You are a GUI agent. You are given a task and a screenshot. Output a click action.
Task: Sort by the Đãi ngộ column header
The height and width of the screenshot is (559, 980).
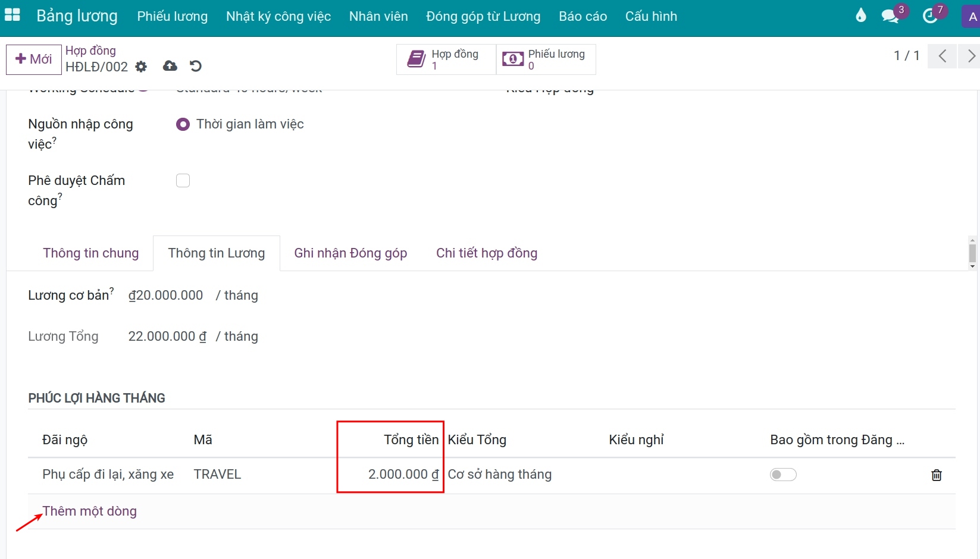65,440
